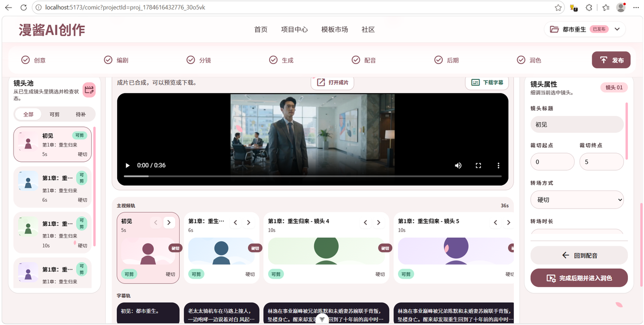Show all shots with the 全部 filter

[x=28, y=114]
